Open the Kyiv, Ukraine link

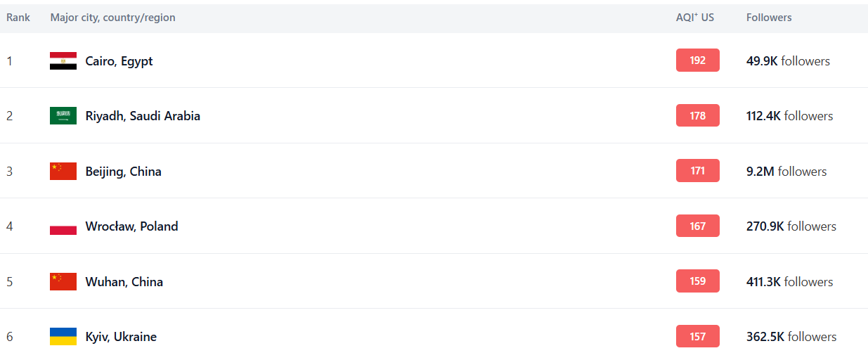(x=121, y=337)
